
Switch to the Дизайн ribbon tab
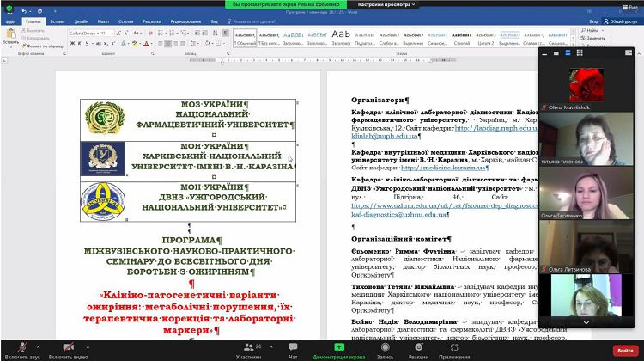coord(81,21)
